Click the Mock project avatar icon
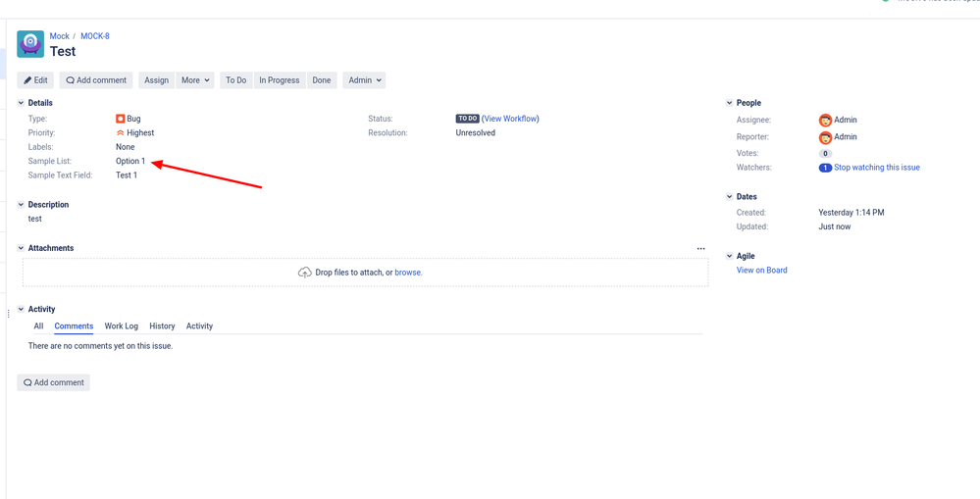Screen dimensions: 980x499 click(30, 44)
